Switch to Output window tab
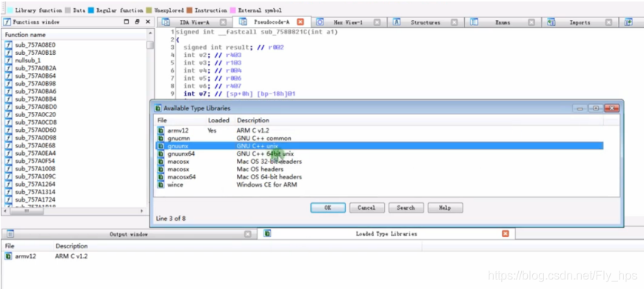This screenshot has height=289, width=644. pyautogui.click(x=129, y=234)
